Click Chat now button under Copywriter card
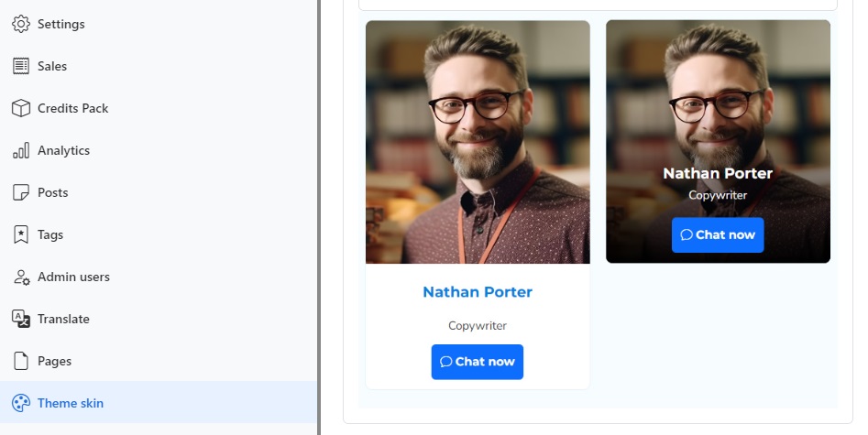 tap(478, 362)
